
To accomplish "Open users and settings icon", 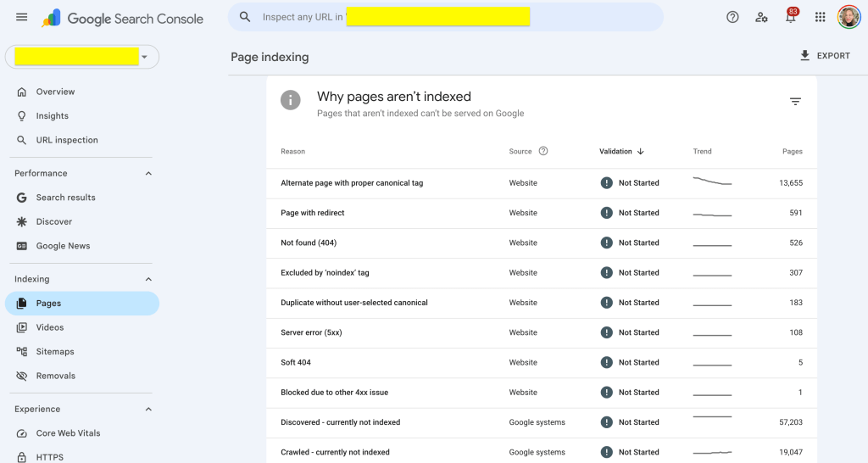I will click(x=762, y=17).
